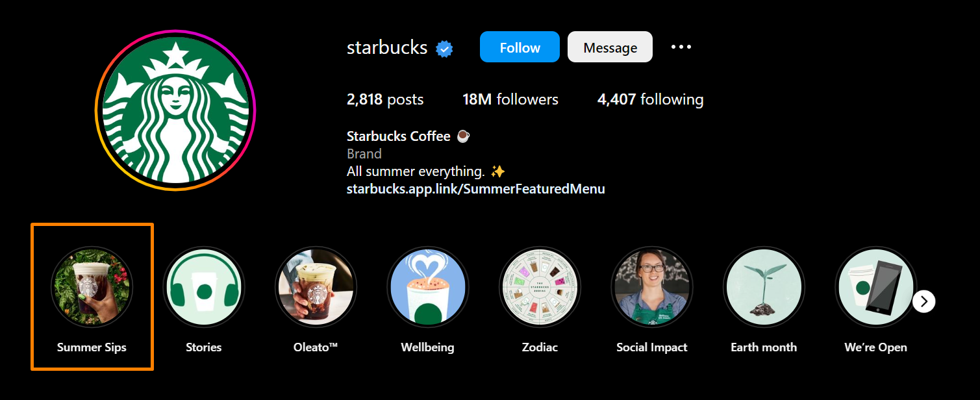This screenshot has width=980, height=400.
Task: View the Oleato™ story highlight
Action: point(316,286)
